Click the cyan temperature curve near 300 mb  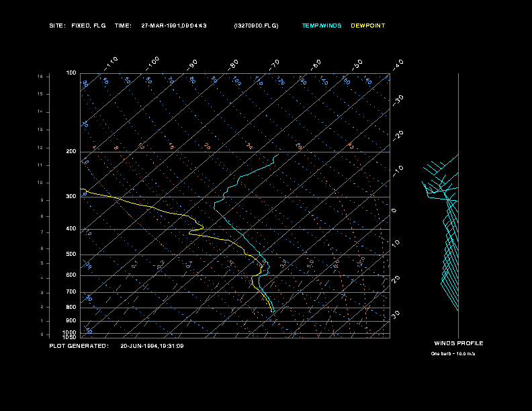[x=224, y=197]
